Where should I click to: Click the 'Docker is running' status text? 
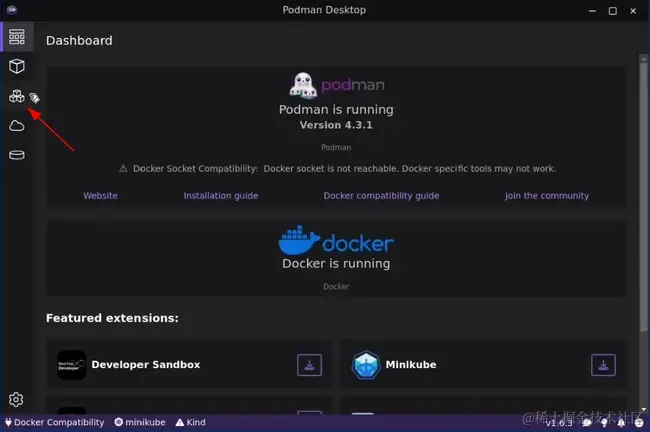(x=336, y=264)
